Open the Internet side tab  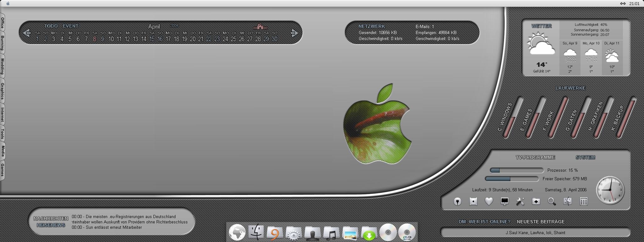pos(2,115)
